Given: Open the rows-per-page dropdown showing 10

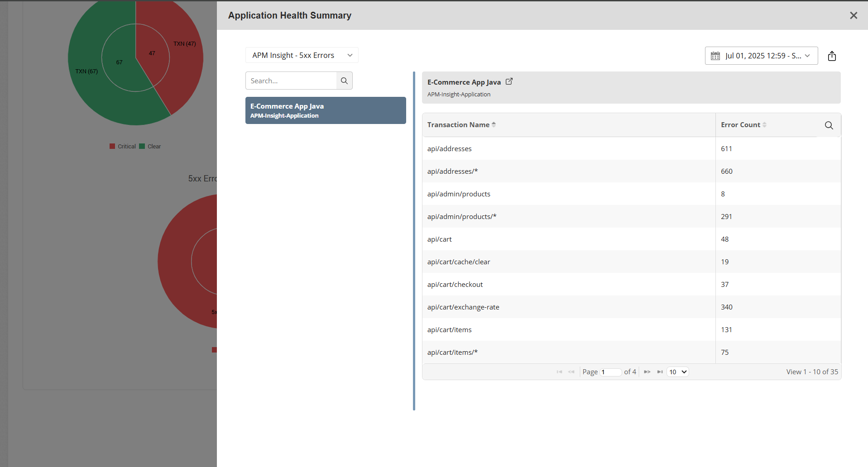Looking at the screenshot, I should (677, 372).
